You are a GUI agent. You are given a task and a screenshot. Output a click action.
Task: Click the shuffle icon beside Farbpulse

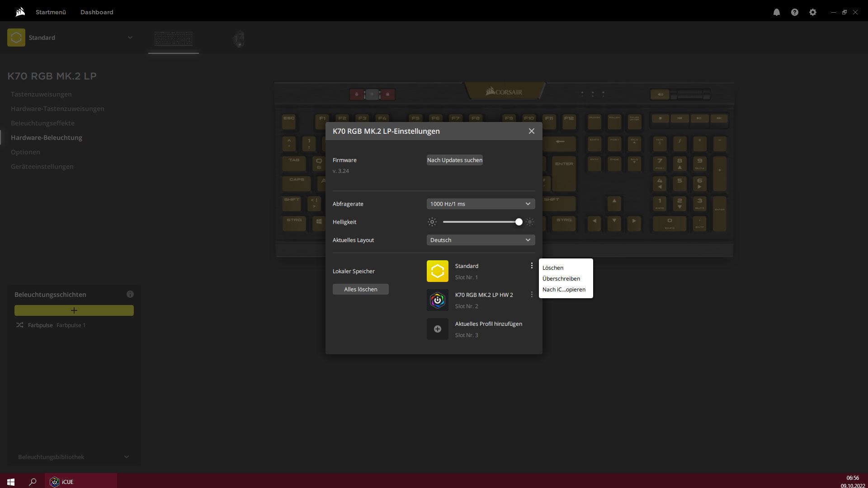(x=19, y=325)
